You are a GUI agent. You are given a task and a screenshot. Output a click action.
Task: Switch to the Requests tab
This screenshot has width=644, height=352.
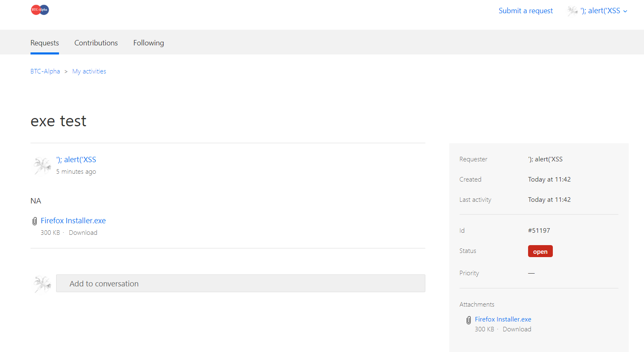tap(45, 43)
